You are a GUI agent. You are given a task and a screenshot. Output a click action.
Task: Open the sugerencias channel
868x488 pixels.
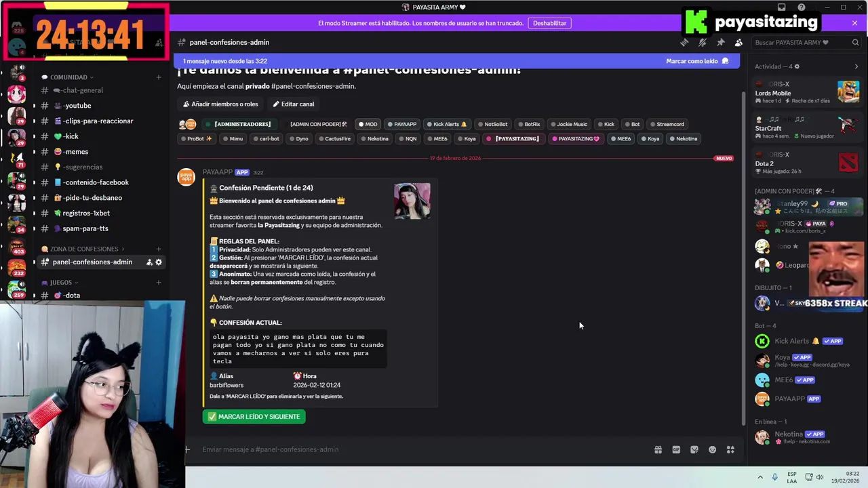click(100, 167)
